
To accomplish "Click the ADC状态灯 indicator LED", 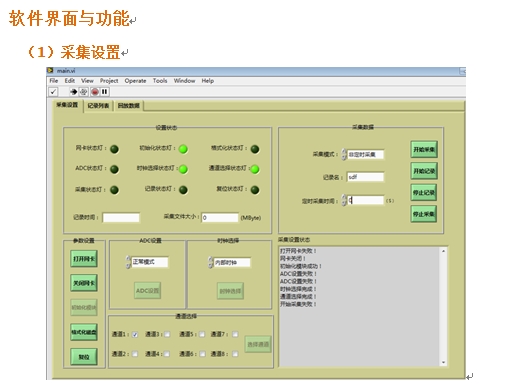I will 114,169.
